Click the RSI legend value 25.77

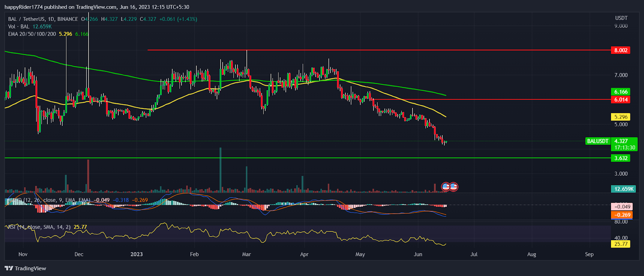tap(80, 227)
